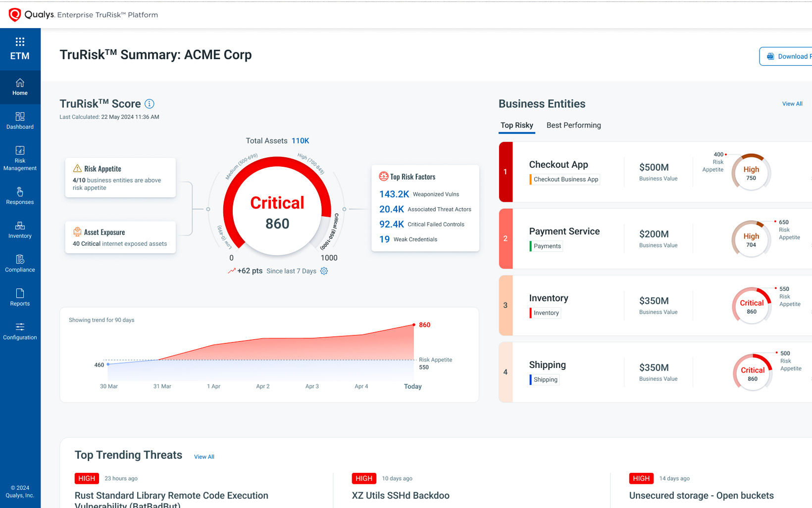
Task: Click the 110K Total Assets value
Action: click(x=301, y=141)
